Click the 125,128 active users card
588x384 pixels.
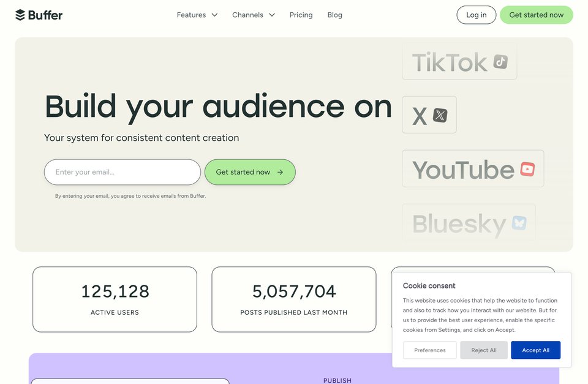coord(115,299)
